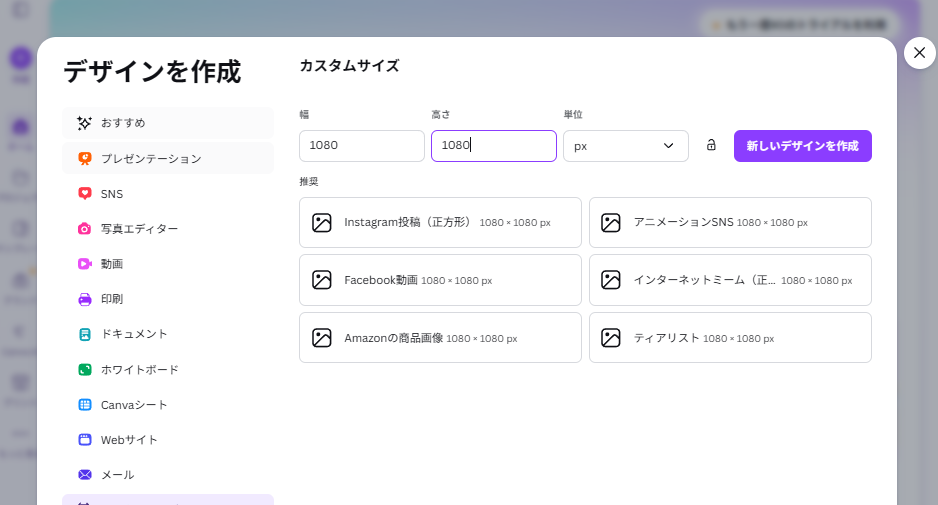Click the おすすめ sparkle icon

(85, 123)
